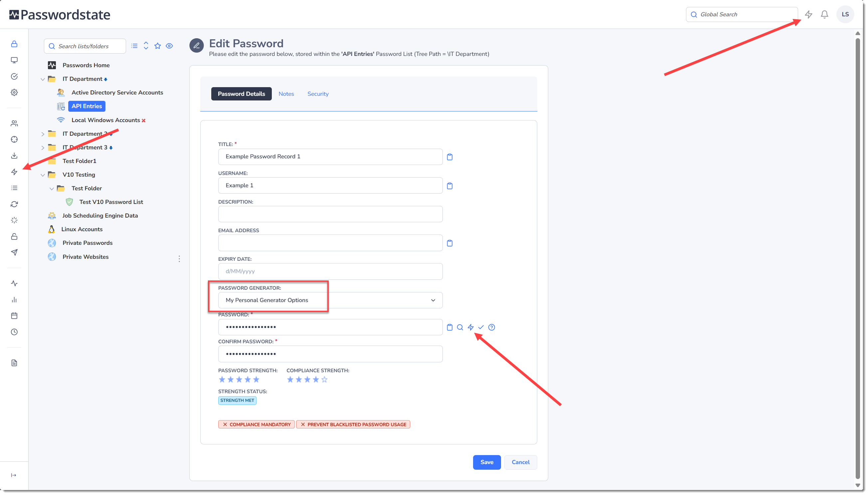This screenshot has height=495, width=868.
Task: Focus the Search lists/folders field
Action: pyautogui.click(x=85, y=46)
